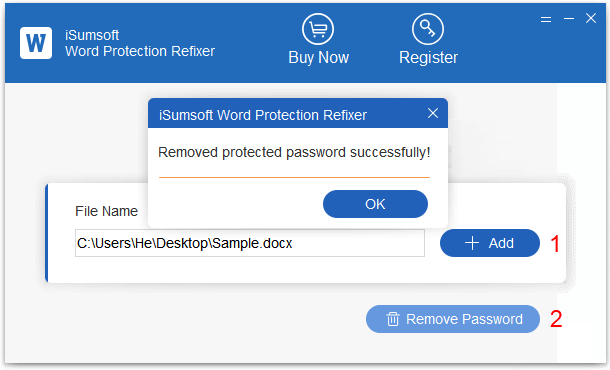Click the success message text in dialog
This screenshot has height=370, width=610.
[294, 152]
